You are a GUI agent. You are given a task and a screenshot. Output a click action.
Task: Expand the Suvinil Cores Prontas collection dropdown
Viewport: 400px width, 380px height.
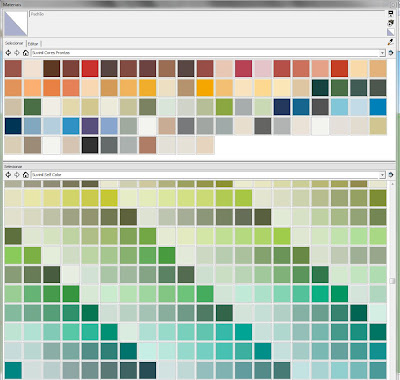[382, 53]
